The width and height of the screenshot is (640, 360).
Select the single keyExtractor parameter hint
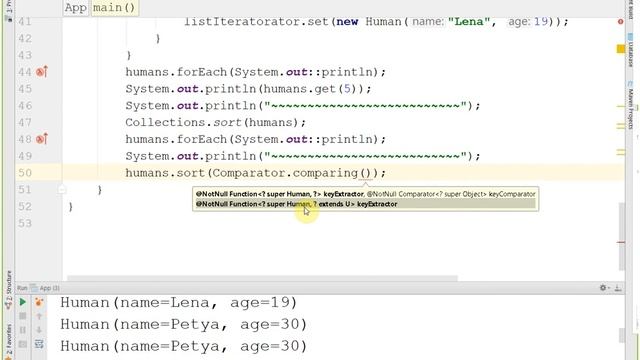[365, 204]
